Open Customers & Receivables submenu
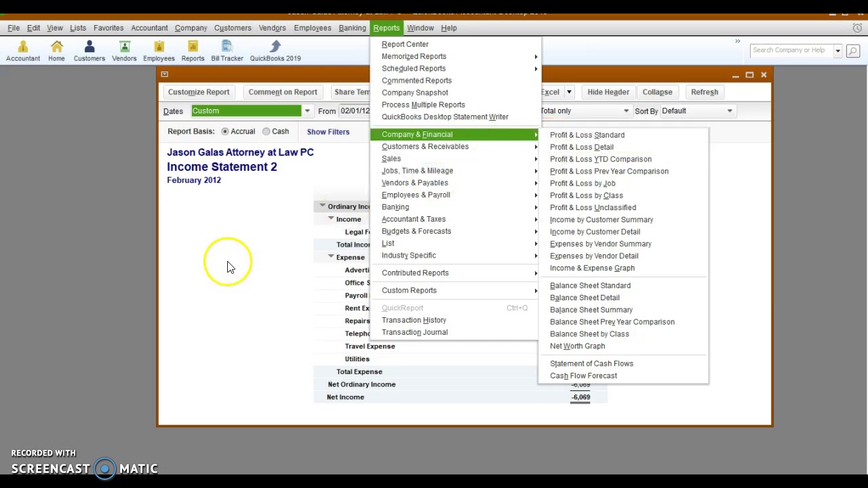This screenshot has height=488, width=868. click(455, 146)
